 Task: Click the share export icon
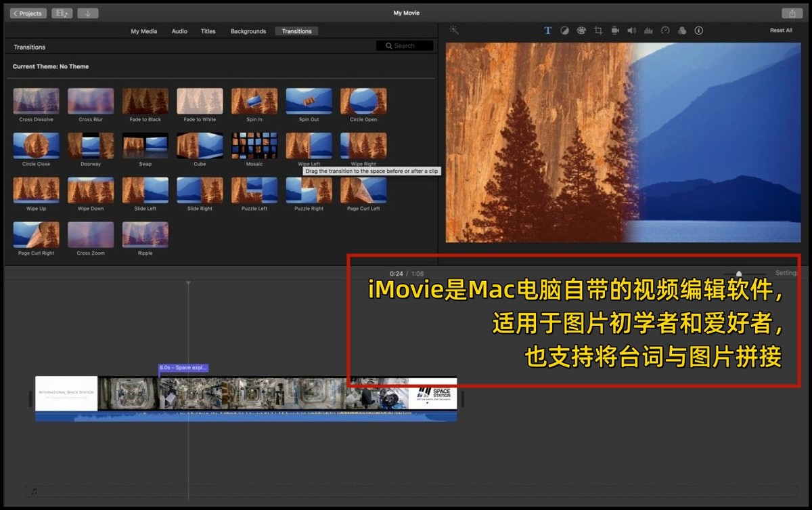click(x=791, y=14)
